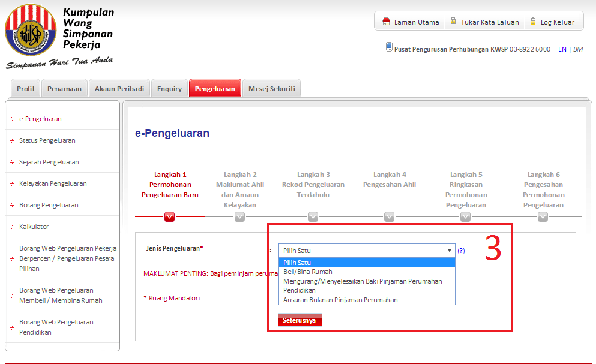Open Status Pengeluaran in the sidebar
The height and width of the screenshot is (364, 596).
tap(47, 140)
